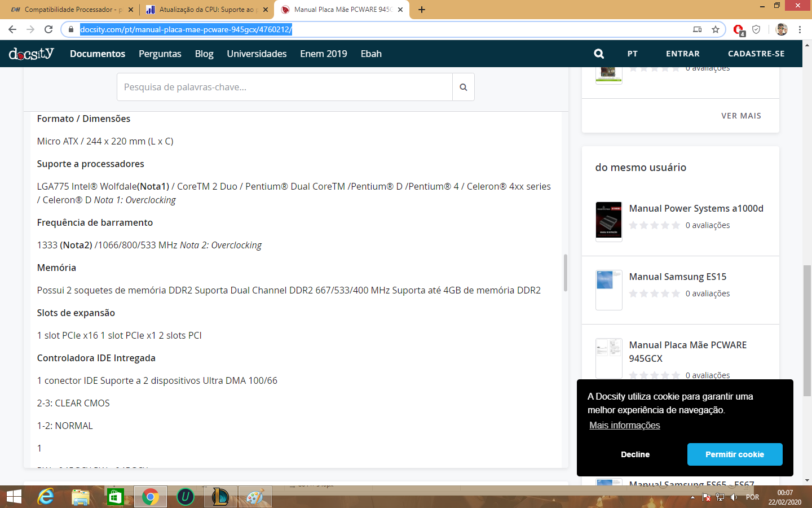The height and width of the screenshot is (508, 812).
Task: Click CADASTRE-SE to sign up
Action: 756,54
